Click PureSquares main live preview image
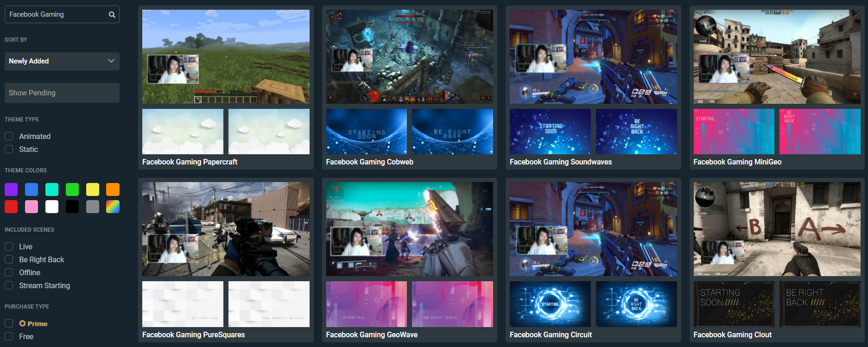The image size is (868, 347). 226,229
